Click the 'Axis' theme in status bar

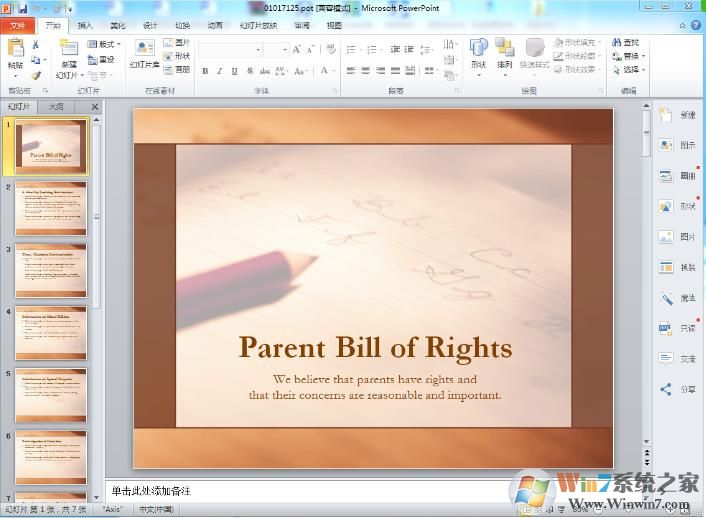point(112,509)
